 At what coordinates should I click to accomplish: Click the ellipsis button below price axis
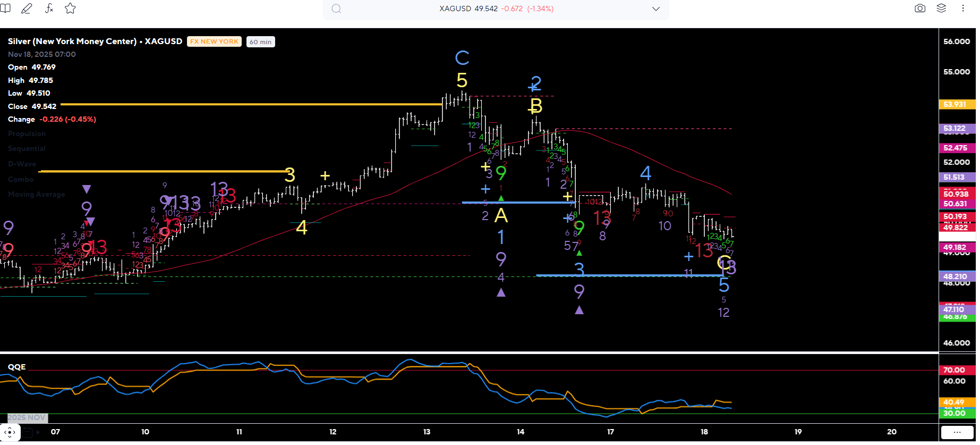pos(957,432)
